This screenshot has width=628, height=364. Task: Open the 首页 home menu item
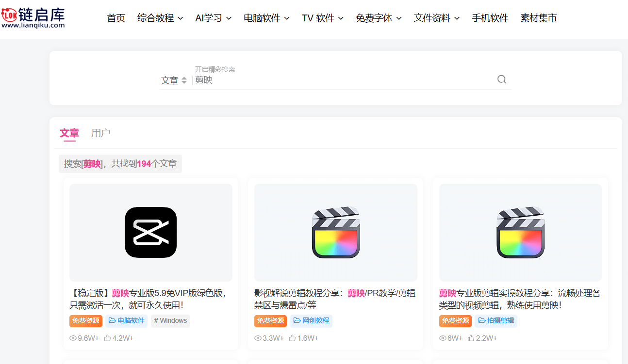[x=116, y=18]
